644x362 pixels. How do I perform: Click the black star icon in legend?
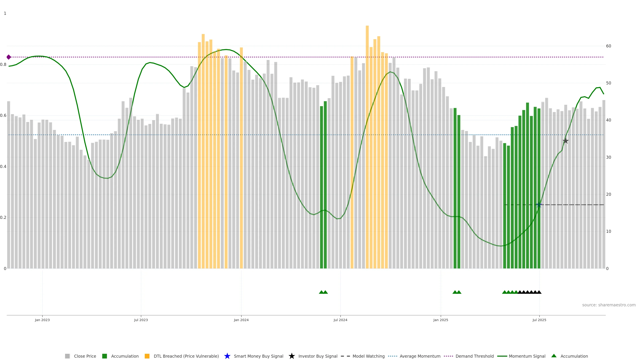[x=291, y=356]
